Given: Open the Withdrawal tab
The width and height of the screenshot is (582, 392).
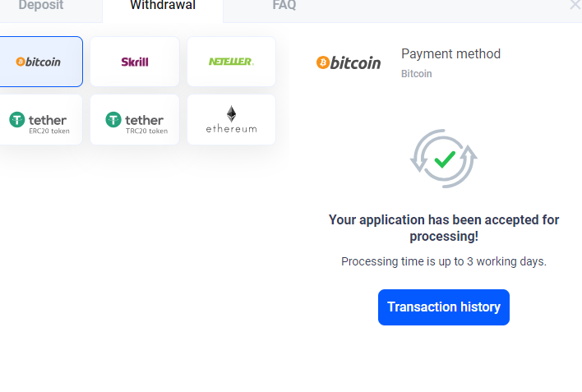Looking at the screenshot, I should (163, 6).
